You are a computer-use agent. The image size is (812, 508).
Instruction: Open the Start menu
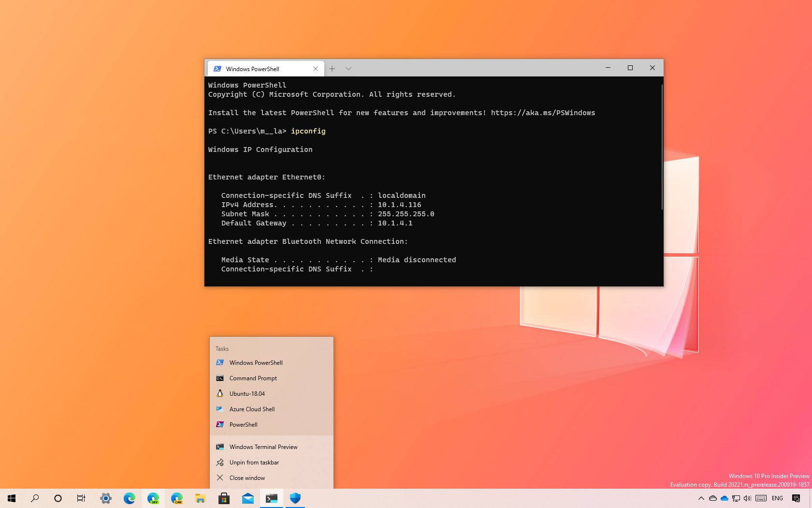pyautogui.click(x=12, y=498)
